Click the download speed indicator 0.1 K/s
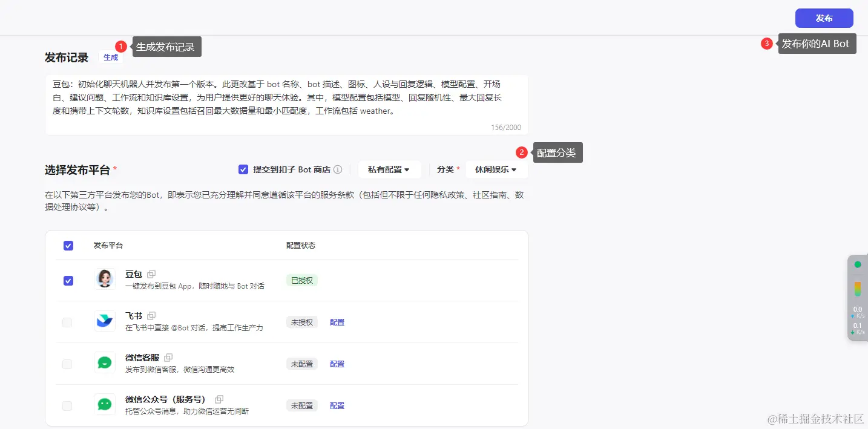 point(857,329)
